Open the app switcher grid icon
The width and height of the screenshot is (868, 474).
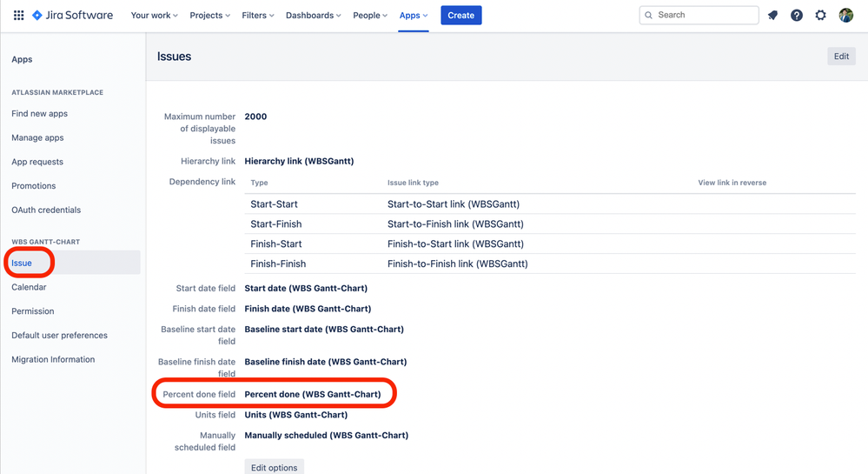point(18,16)
